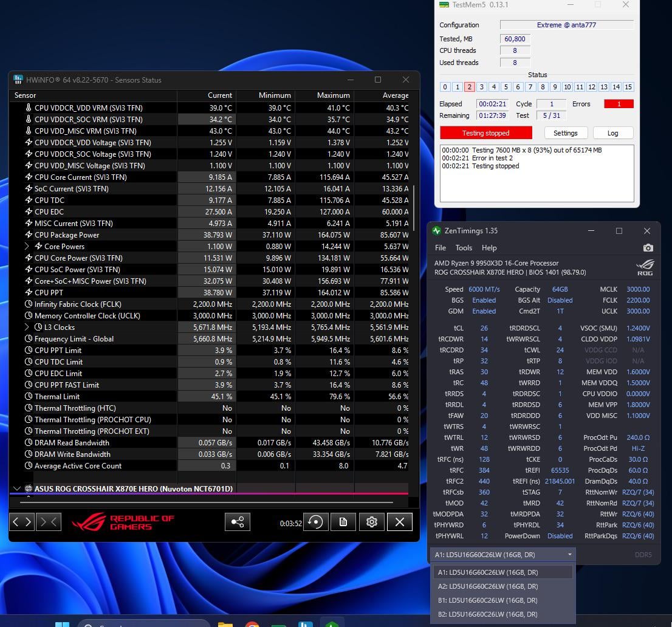
Task: Open File Explorer folder icon on taskbar
Action: point(225,624)
